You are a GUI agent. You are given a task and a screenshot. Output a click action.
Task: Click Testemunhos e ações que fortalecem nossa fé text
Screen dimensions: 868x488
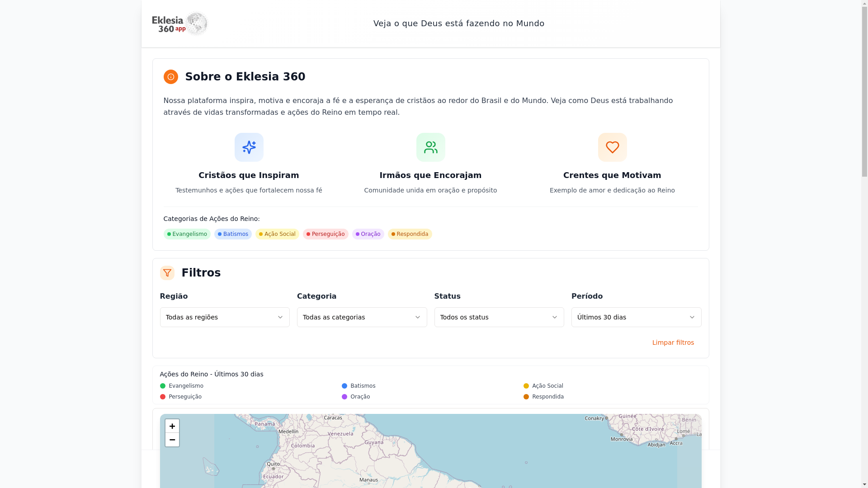(249, 190)
